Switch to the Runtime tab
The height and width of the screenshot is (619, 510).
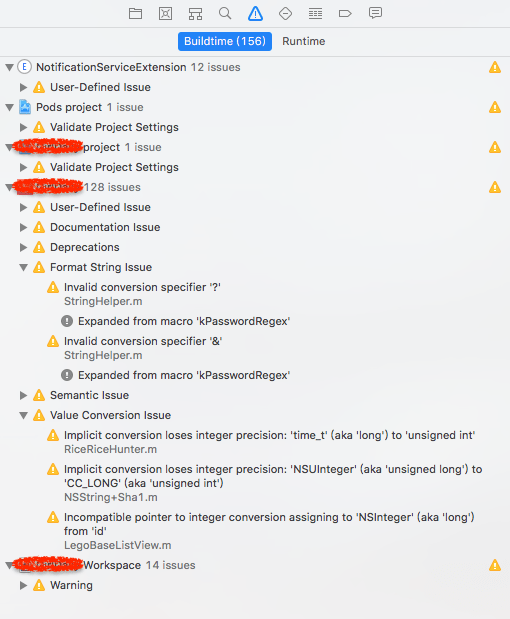tap(304, 41)
